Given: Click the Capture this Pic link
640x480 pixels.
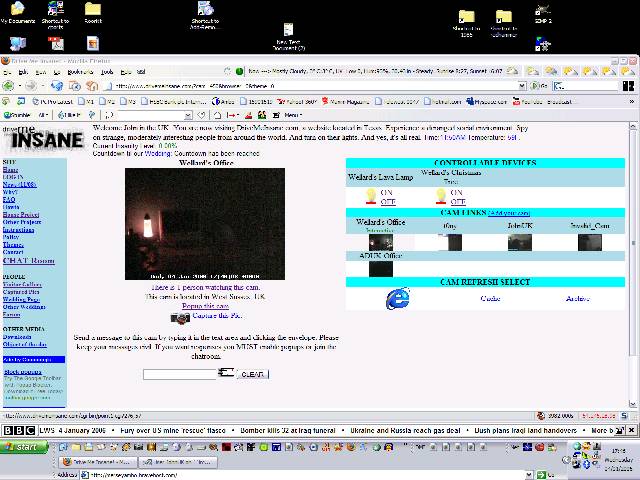Looking at the screenshot, I should tap(217, 316).
